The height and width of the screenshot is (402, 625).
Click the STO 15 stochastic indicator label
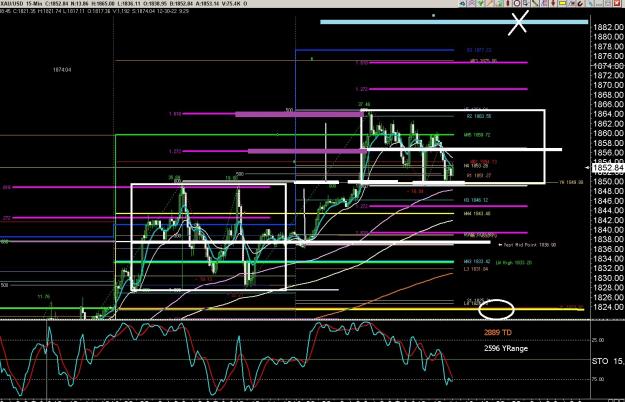click(607, 361)
